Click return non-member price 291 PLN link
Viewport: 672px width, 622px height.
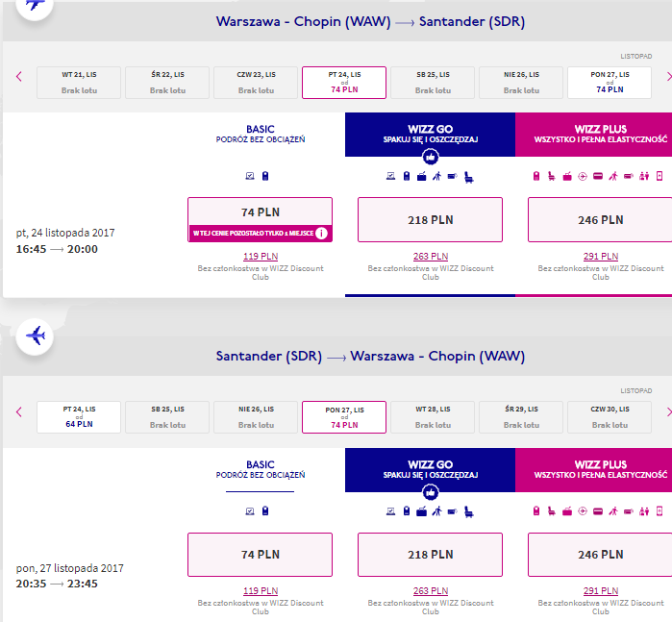tap(601, 590)
